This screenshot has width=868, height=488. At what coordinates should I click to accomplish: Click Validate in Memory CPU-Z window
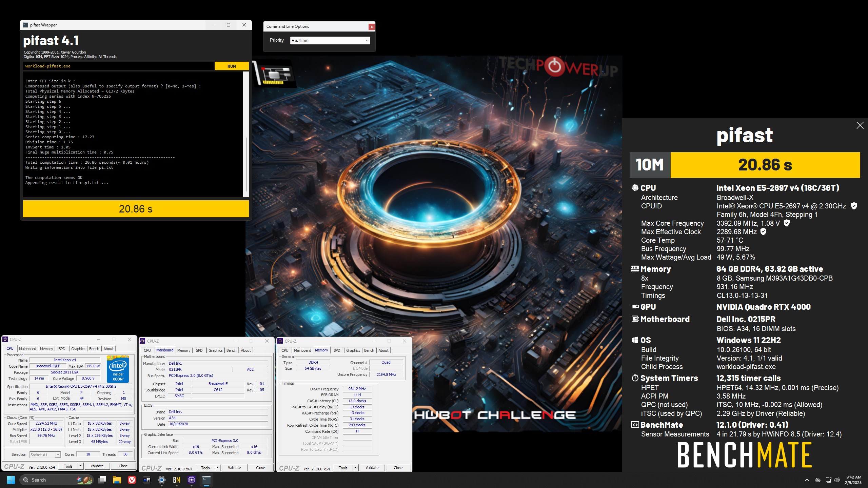372,468
